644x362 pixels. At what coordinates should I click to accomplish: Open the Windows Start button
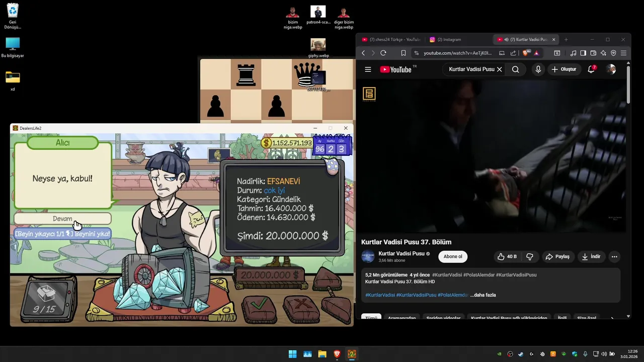[292, 354]
